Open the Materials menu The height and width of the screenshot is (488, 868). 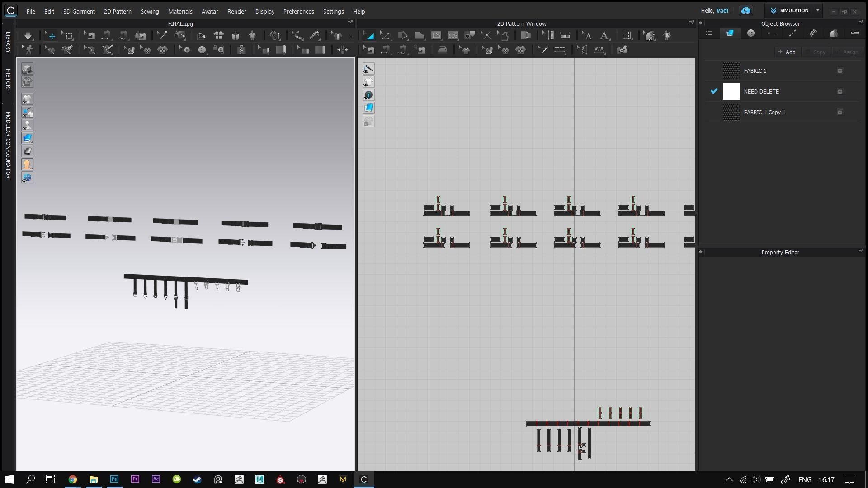180,11
